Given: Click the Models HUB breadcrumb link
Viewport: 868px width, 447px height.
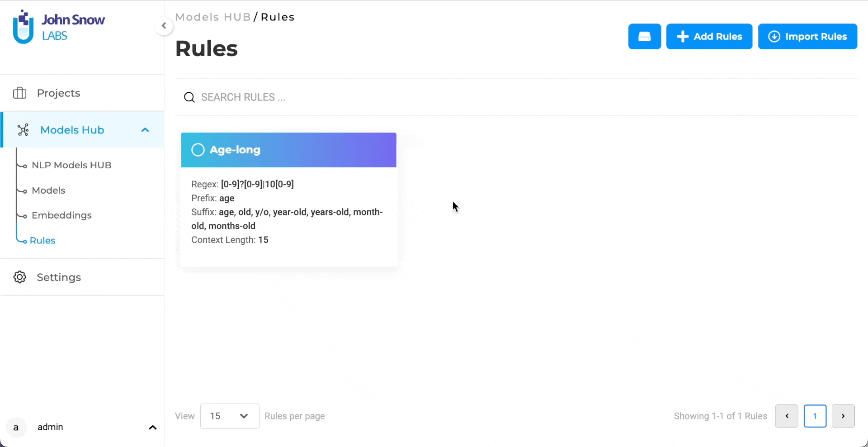Looking at the screenshot, I should pyautogui.click(x=213, y=17).
